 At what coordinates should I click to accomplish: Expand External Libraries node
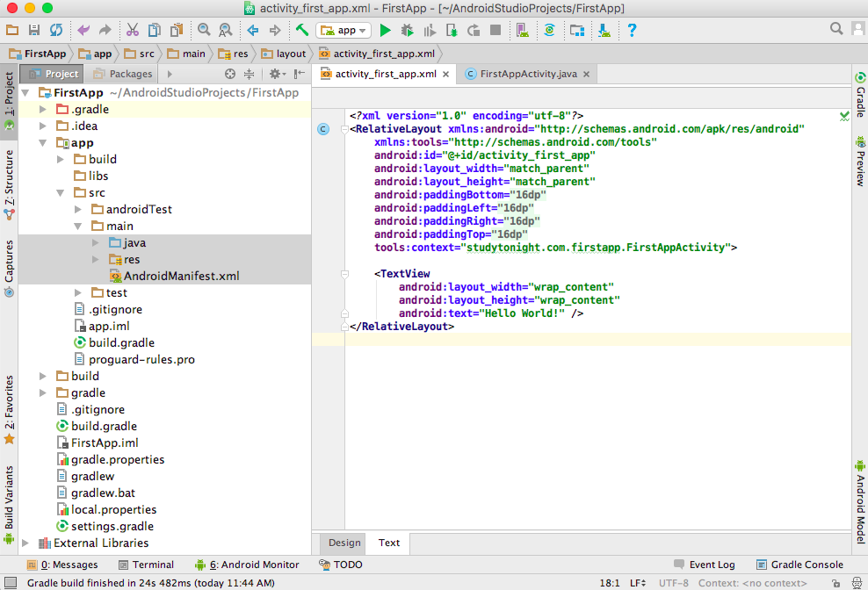(25, 543)
